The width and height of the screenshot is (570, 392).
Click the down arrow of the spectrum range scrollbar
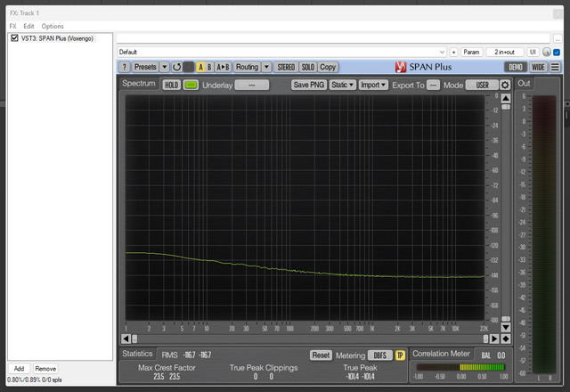[x=506, y=327]
